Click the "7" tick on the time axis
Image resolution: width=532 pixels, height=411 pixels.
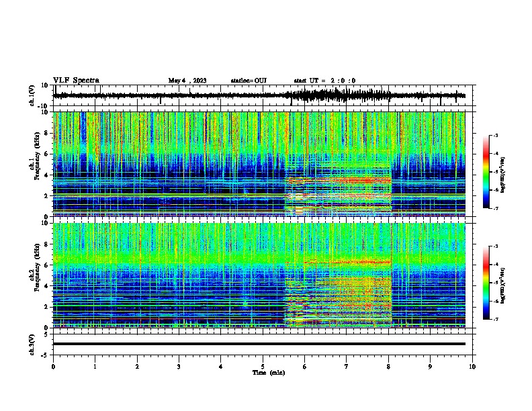click(347, 367)
